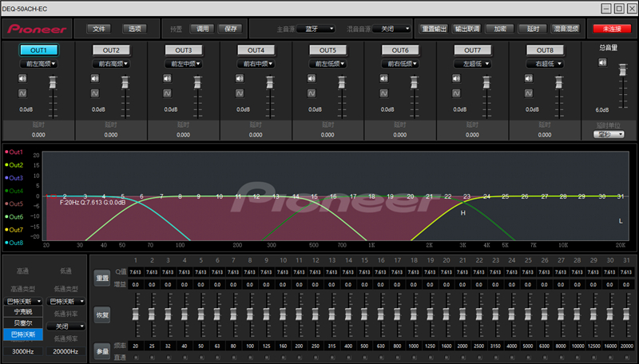Select the OUT1 channel tab
Screen dimensions: 639x364
point(38,50)
